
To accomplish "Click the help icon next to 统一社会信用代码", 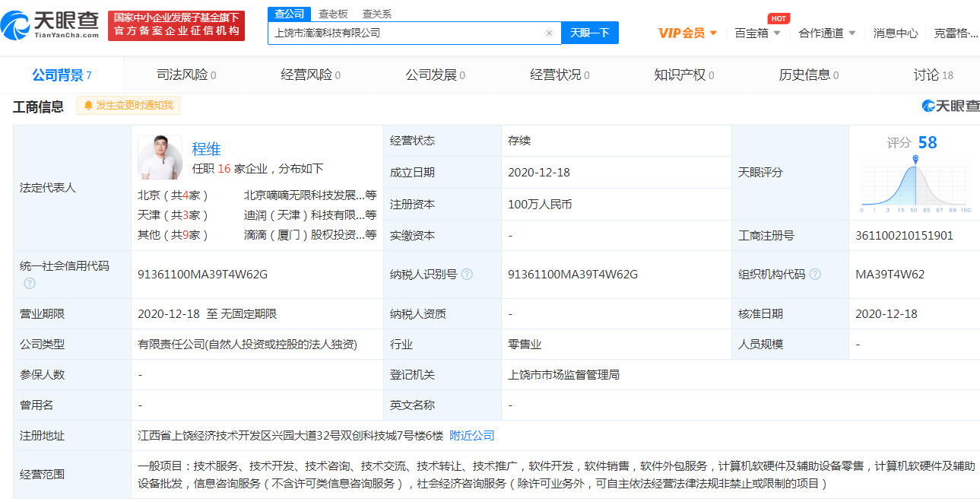I will (x=30, y=283).
